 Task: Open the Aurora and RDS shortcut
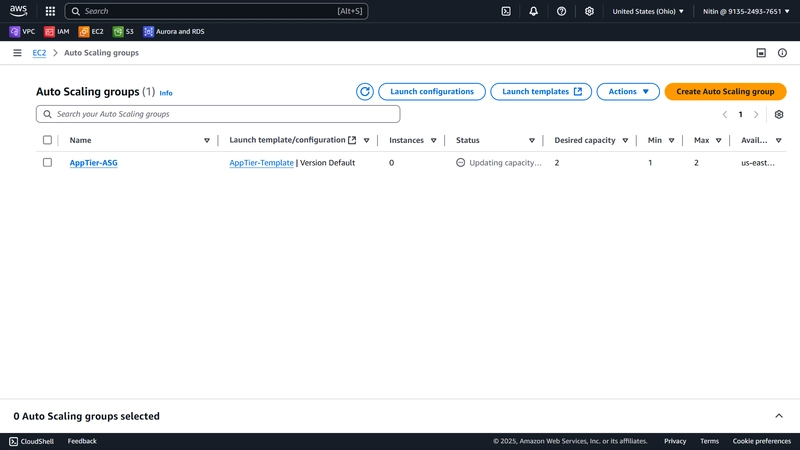click(174, 32)
